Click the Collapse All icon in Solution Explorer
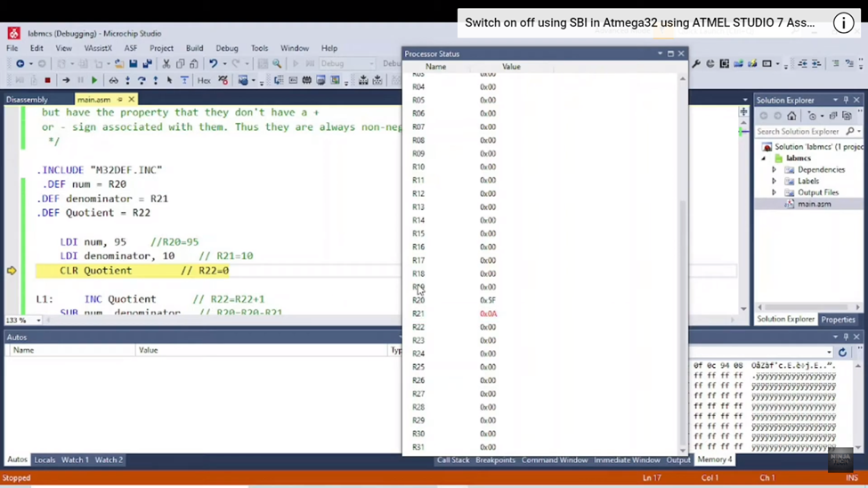 pyautogui.click(x=833, y=116)
